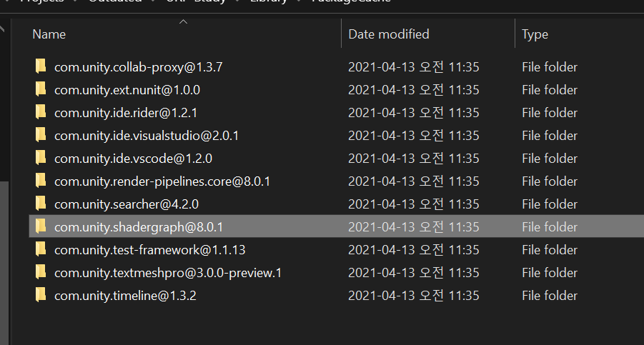Click the navigation pane vertical scrollbar thumb

click(4, 263)
